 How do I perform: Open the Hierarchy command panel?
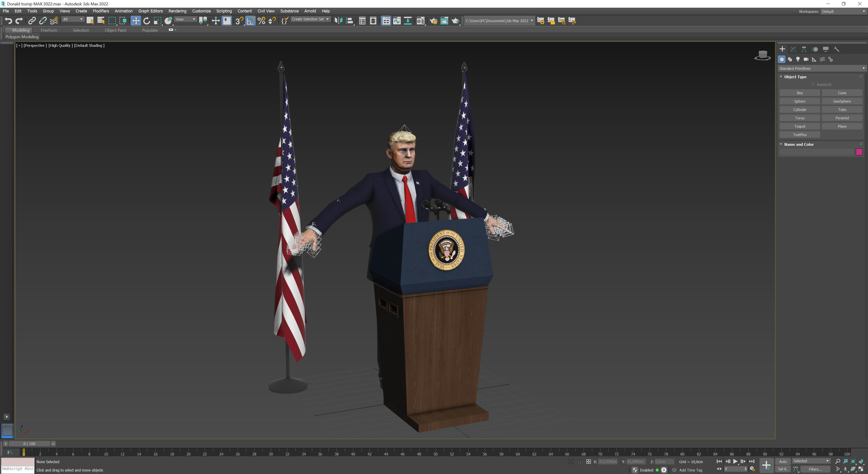[x=804, y=49]
